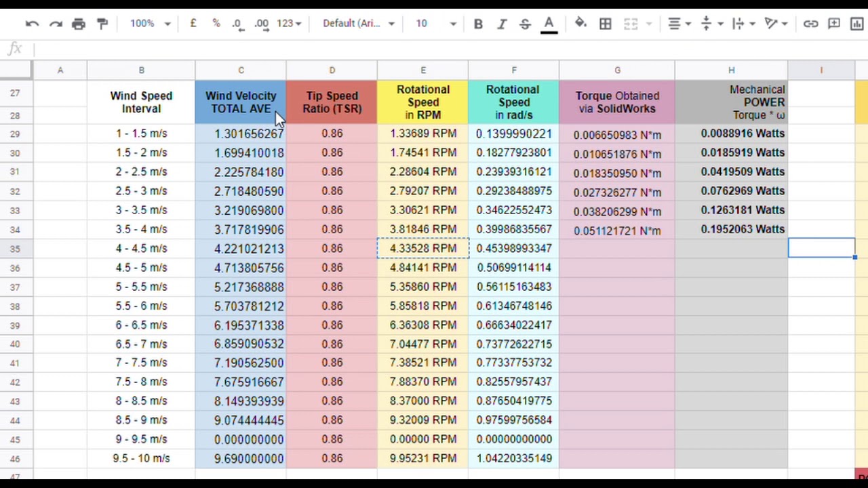Select cell with 4.33528 RPM
The image size is (868, 488).
point(423,249)
